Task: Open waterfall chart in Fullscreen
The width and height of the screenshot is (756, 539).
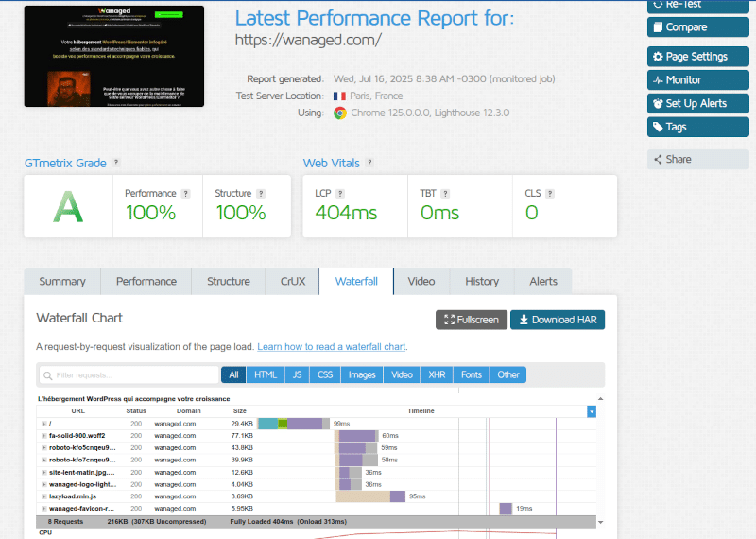Action: click(471, 320)
